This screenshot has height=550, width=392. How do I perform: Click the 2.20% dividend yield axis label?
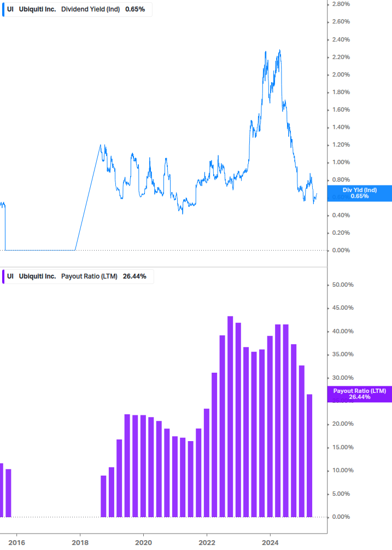(x=341, y=57)
